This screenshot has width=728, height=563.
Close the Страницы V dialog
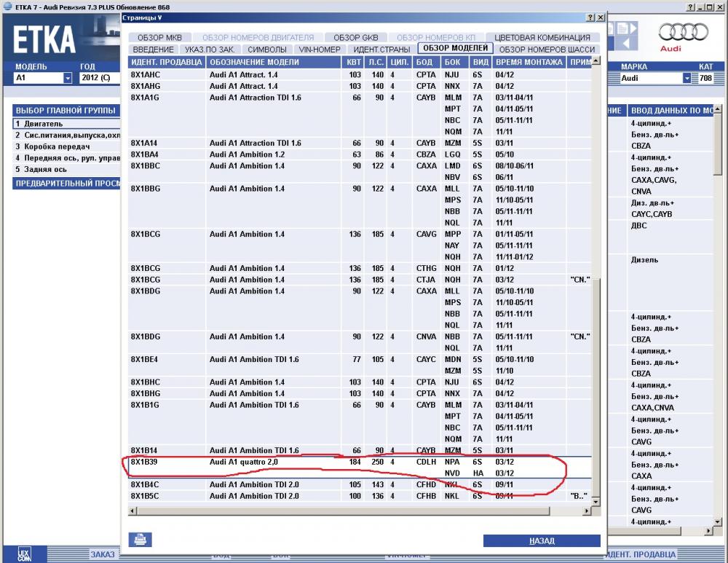(601, 17)
